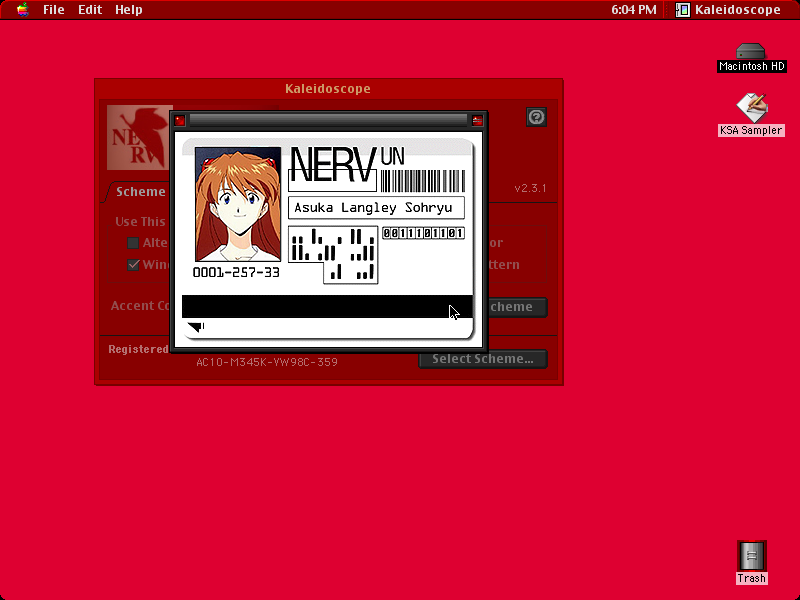
Task: Click the binary code 0011101101
Action: [423, 233]
